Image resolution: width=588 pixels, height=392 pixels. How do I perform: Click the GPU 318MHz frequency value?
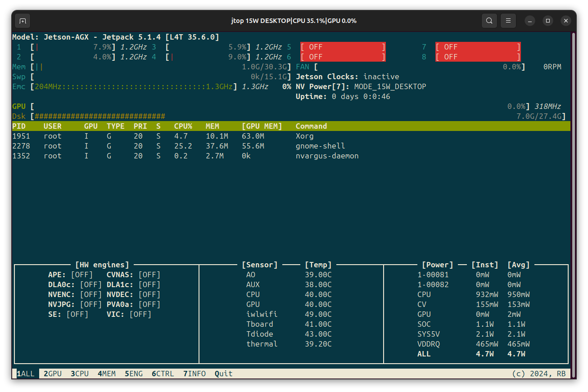pyautogui.click(x=548, y=106)
